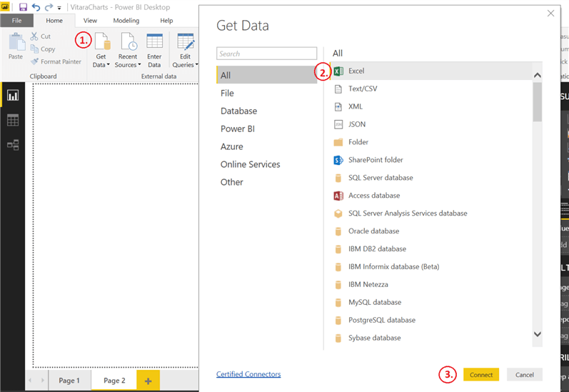Screen dimensions: 569x392
Task: Open the Modeling ribbon tab
Action: (126, 21)
